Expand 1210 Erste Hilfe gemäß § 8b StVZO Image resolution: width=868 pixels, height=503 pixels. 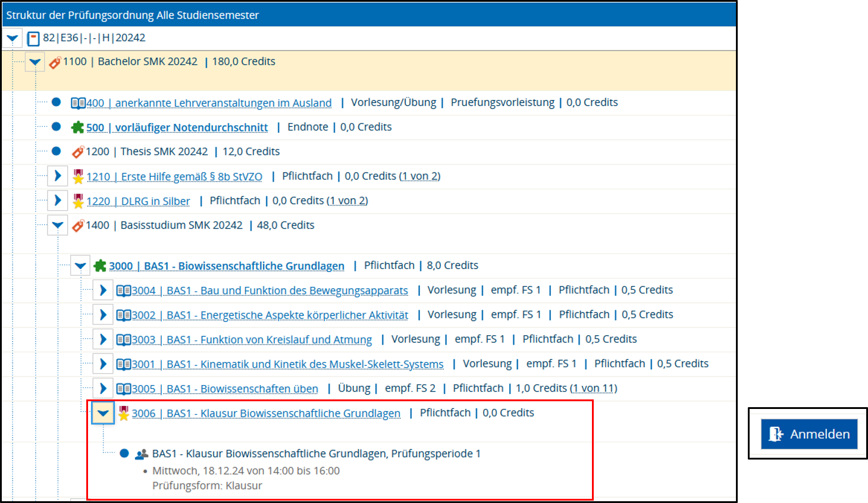(58, 176)
